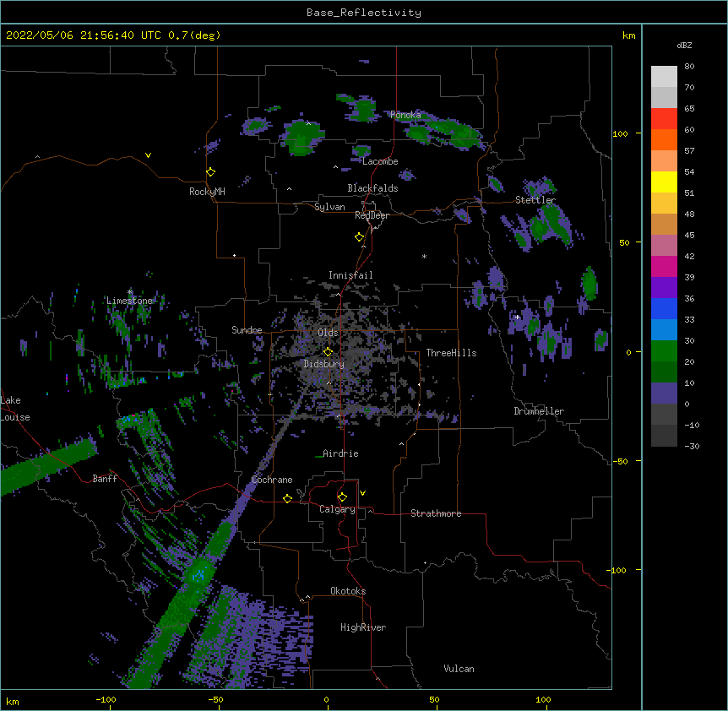Click the Base_Reflectivity title text
728x711 pixels.
(x=363, y=13)
